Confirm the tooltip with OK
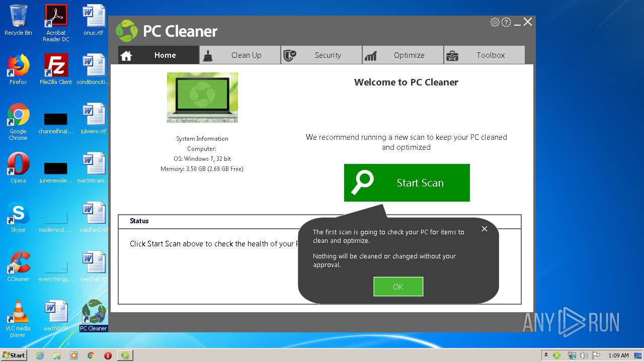Viewport: 644px width, 362px height. click(398, 287)
